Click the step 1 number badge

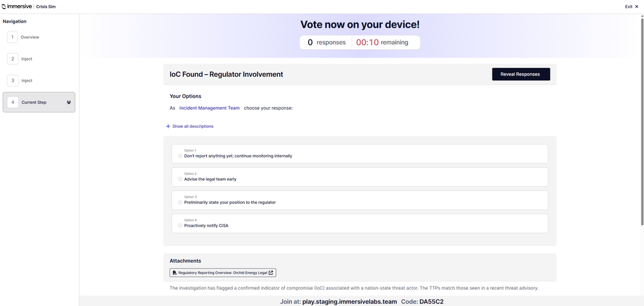pyautogui.click(x=12, y=37)
